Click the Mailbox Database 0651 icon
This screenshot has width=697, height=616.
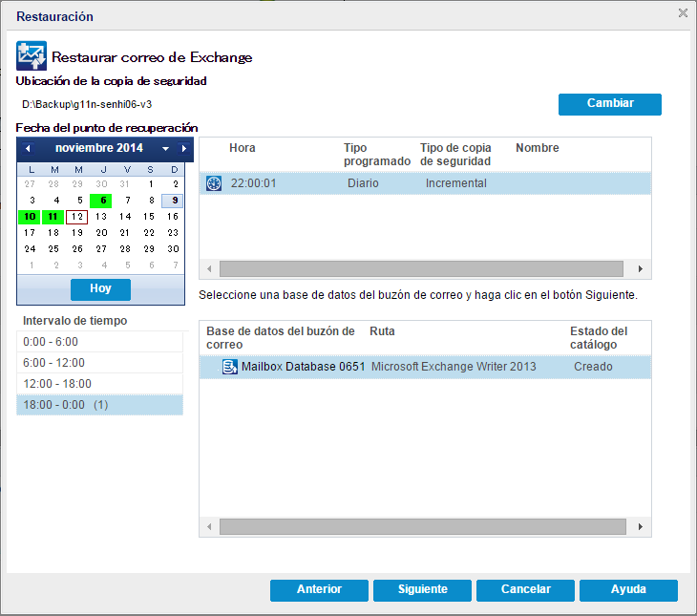230,367
